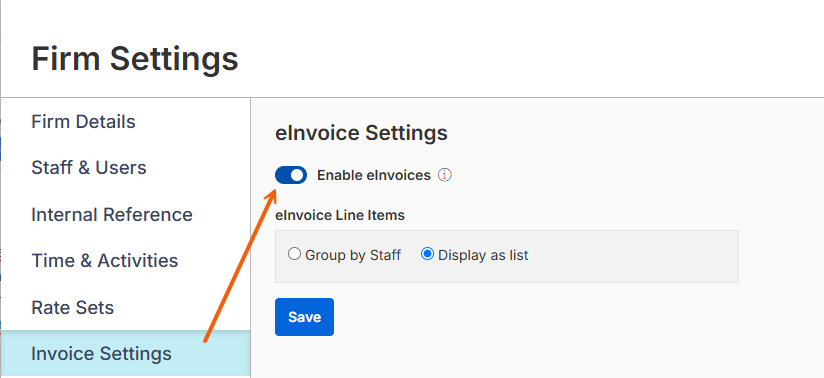The height and width of the screenshot is (378, 824).
Task: Click the Firm Settings page heading
Action: coord(135,58)
